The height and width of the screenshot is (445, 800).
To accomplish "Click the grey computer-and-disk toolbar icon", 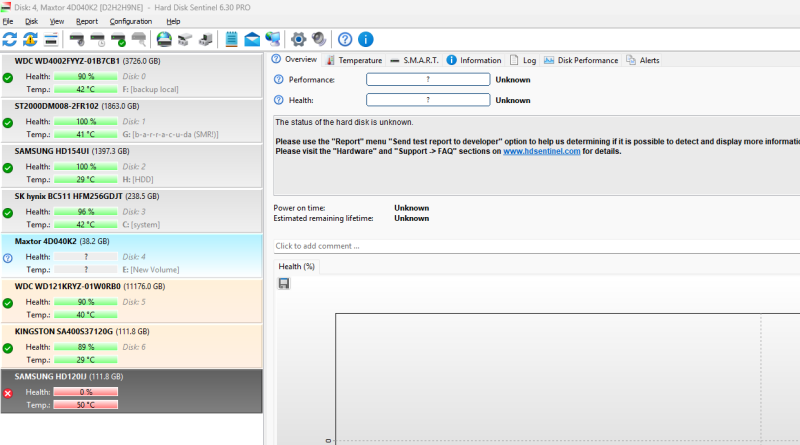I will tap(206, 39).
